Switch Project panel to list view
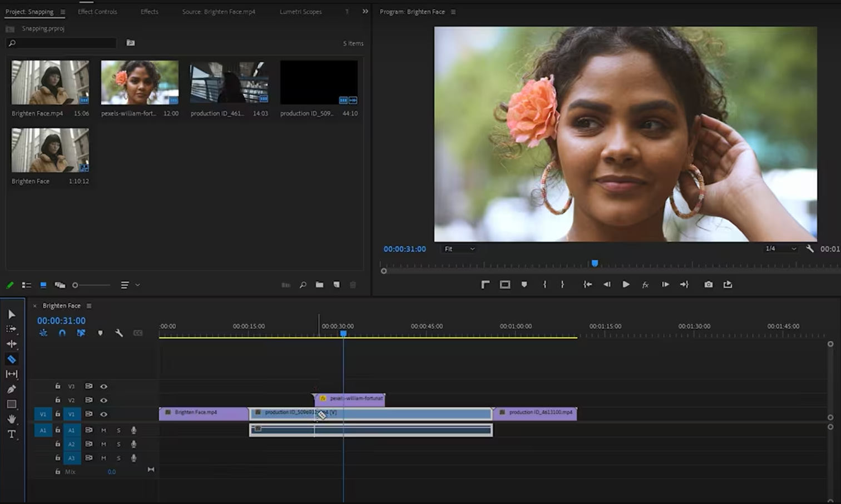Viewport: 841px width, 504px height. coord(26,285)
